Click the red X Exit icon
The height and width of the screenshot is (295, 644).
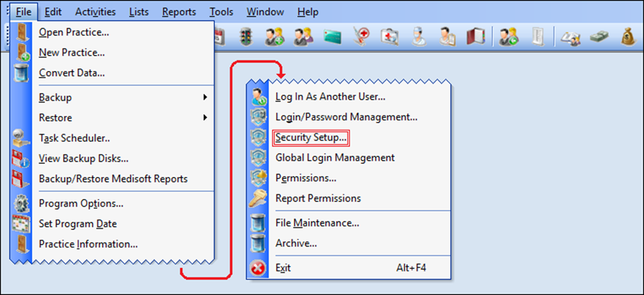click(258, 268)
